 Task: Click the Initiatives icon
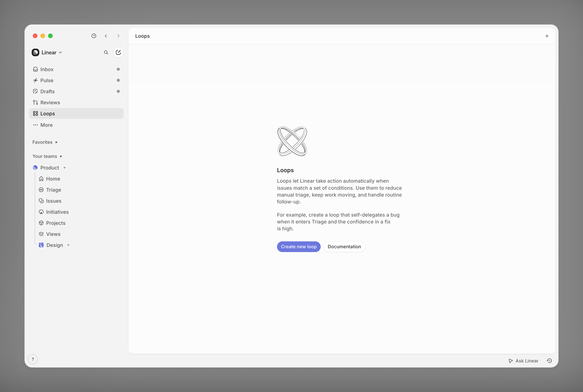(x=41, y=212)
